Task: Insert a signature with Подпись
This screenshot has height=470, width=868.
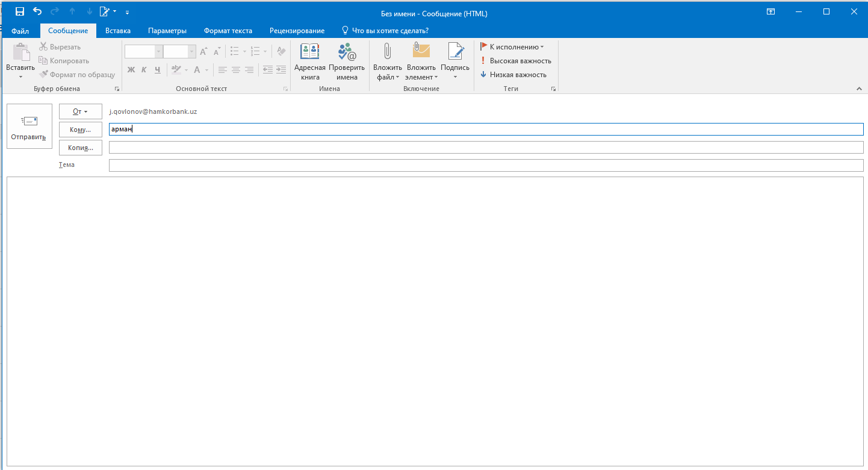Action: (455, 61)
